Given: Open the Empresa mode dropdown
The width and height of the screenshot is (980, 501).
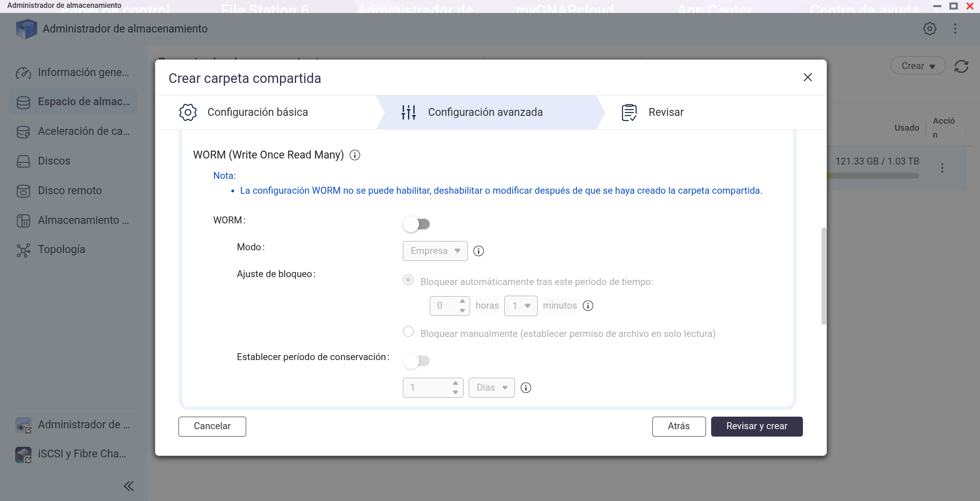Looking at the screenshot, I should point(435,251).
